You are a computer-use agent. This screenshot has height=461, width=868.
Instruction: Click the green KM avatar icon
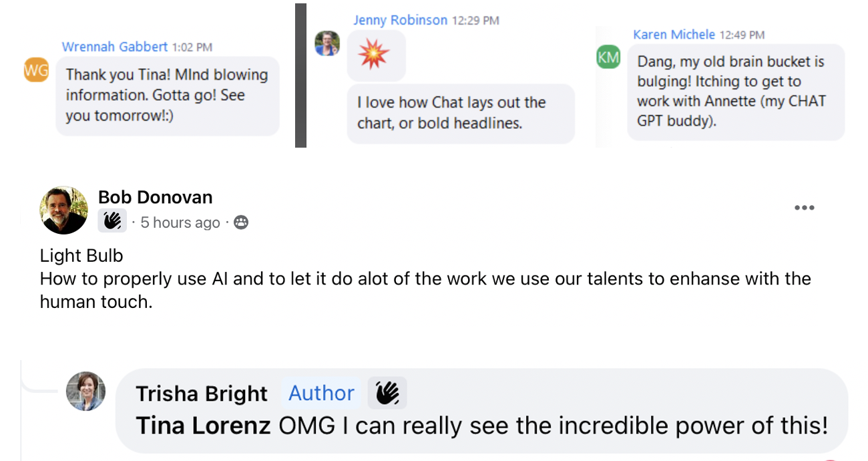pos(608,57)
